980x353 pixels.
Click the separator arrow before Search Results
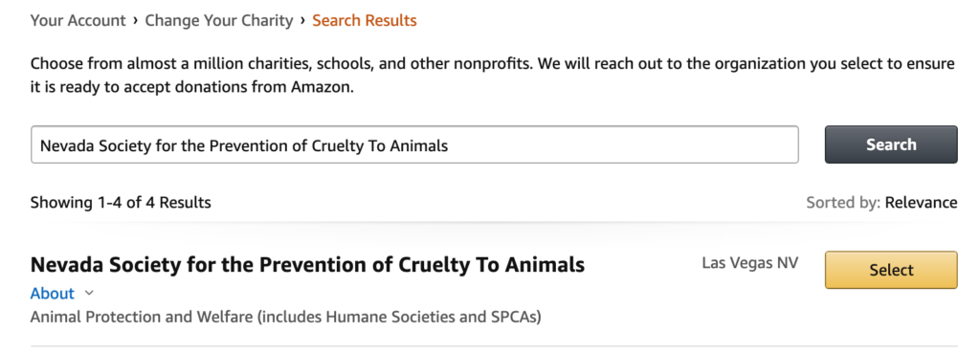pyautogui.click(x=302, y=21)
